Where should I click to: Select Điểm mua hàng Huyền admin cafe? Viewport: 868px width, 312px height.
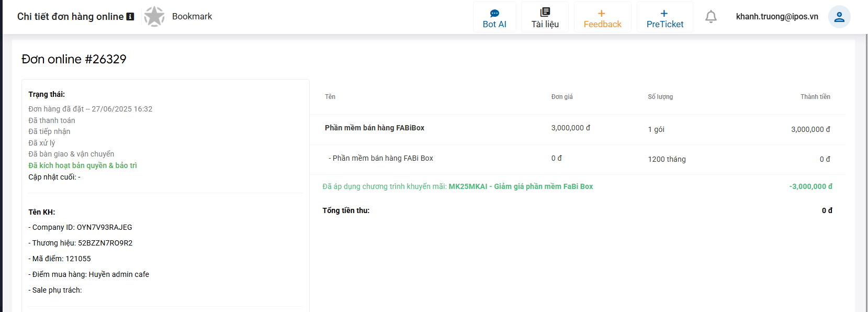89,274
